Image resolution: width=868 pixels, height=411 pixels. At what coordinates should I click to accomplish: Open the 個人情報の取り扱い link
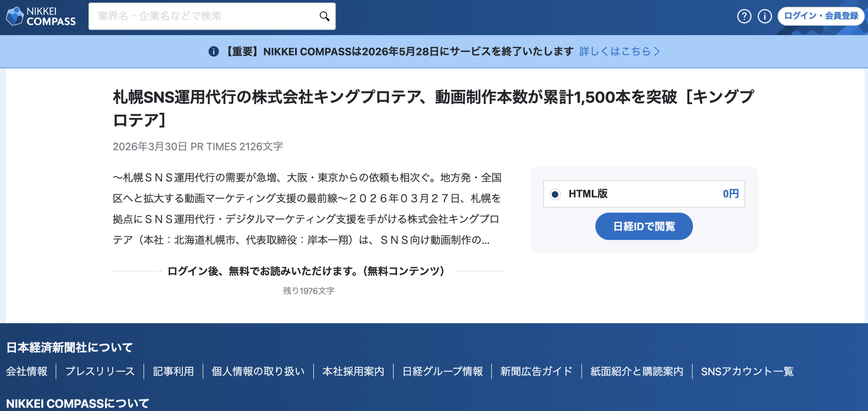pos(258,371)
